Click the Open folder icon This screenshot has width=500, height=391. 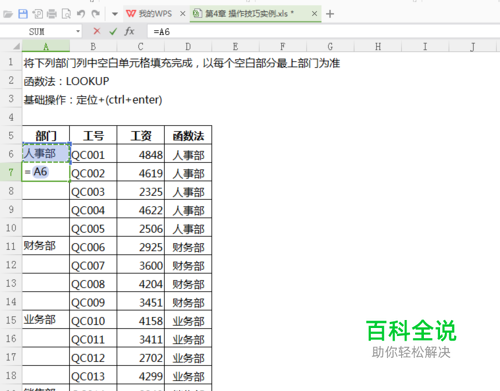click(8, 14)
